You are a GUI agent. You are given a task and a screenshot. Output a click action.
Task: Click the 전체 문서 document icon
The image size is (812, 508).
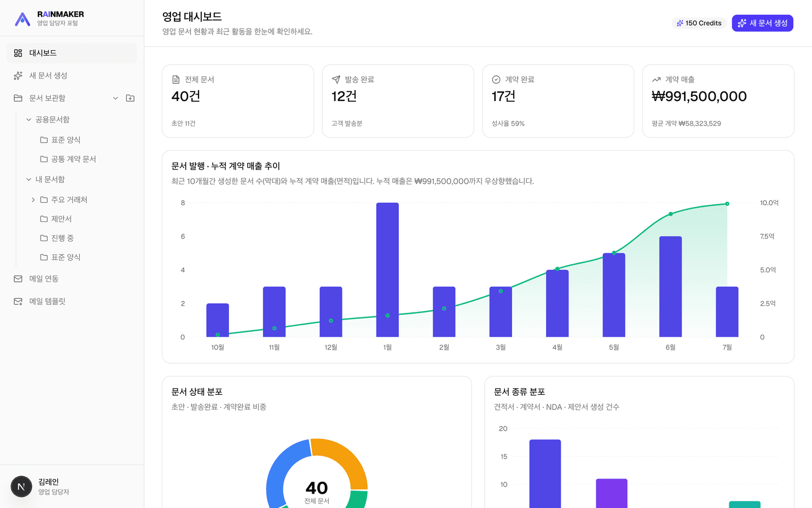176,80
